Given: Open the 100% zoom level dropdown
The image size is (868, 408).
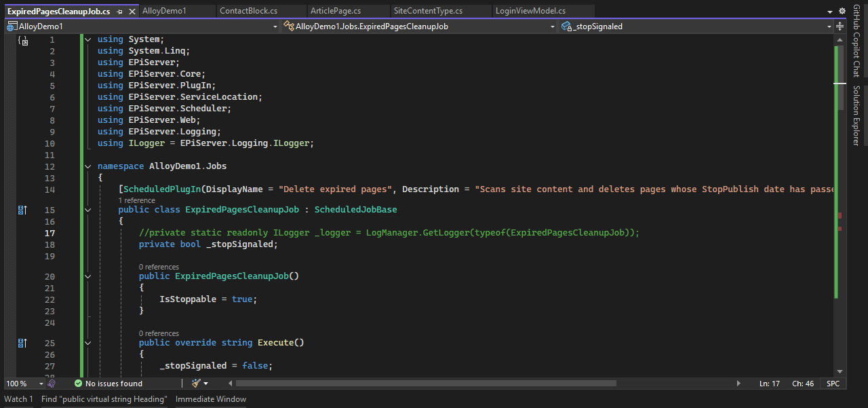Looking at the screenshot, I should 22,383.
